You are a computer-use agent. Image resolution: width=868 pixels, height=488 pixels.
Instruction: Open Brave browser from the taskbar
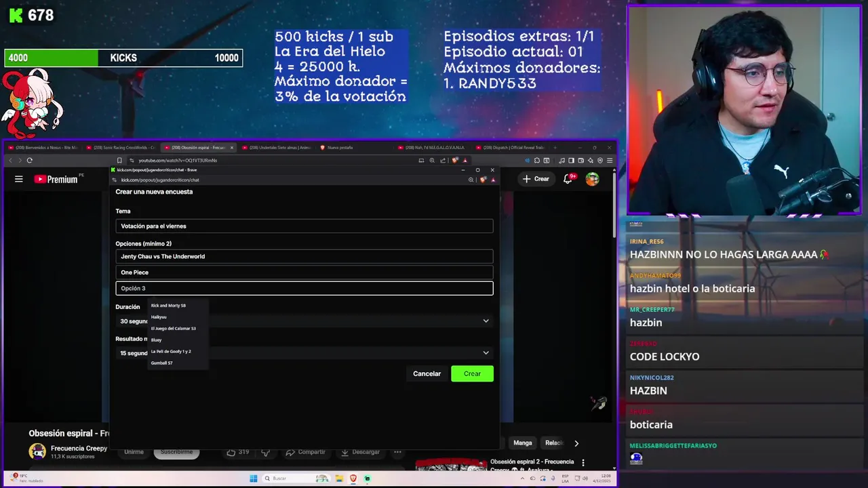[353, 479]
